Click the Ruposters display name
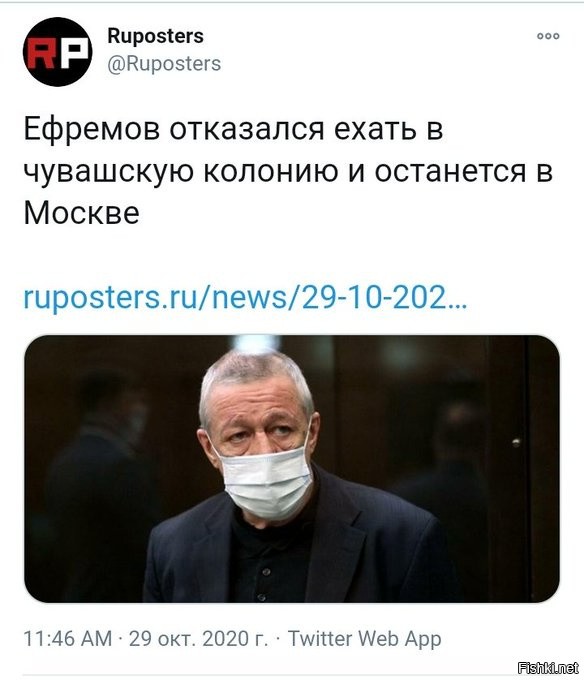This screenshot has width=584, height=680. point(155,36)
